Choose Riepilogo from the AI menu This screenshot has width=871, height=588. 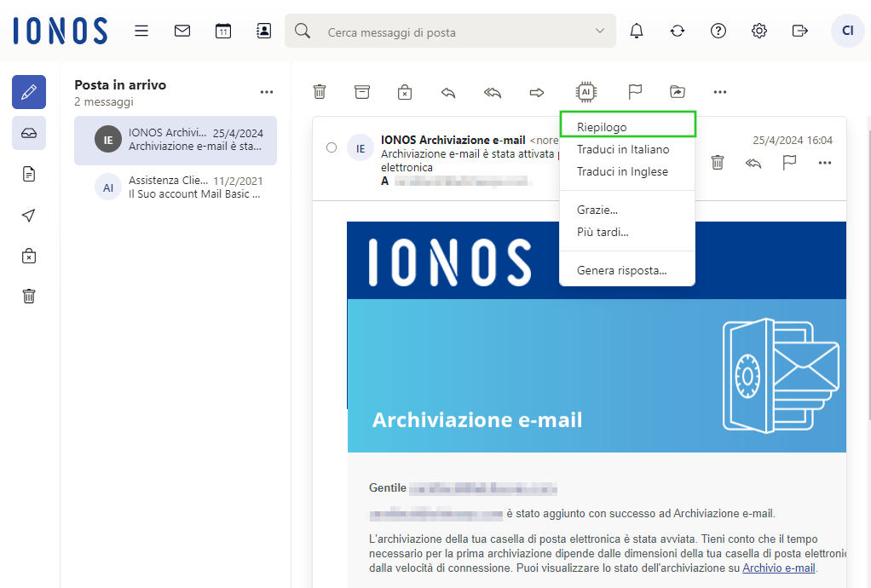coord(628,127)
